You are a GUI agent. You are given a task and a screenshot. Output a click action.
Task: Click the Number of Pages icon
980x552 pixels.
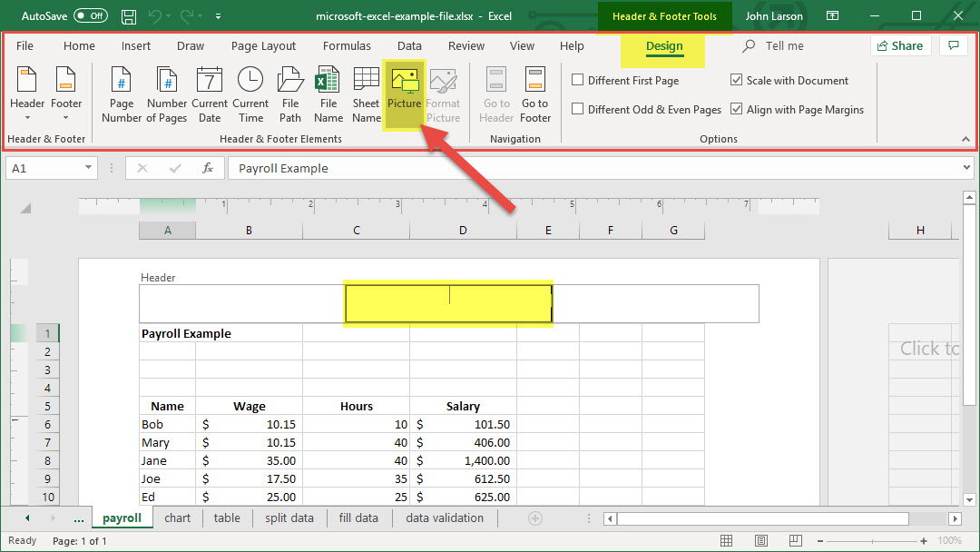pos(167,94)
